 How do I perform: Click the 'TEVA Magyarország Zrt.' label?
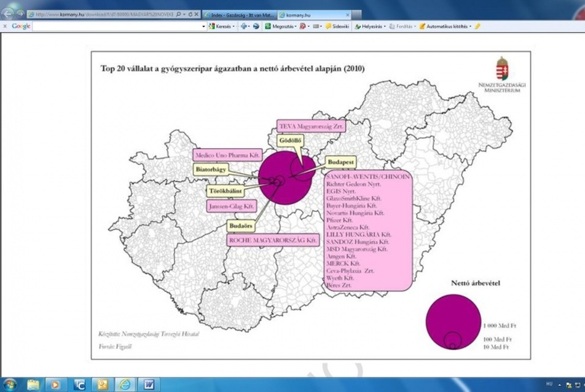311,127
